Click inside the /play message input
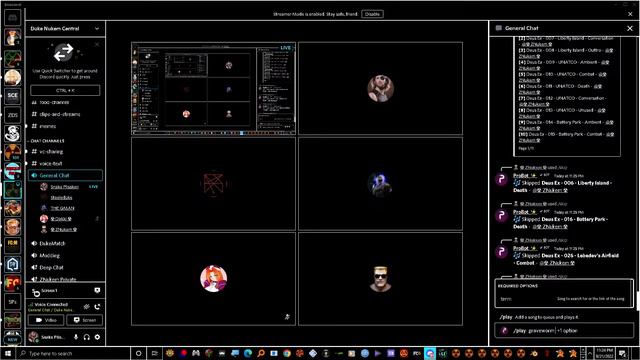 [564, 331]
